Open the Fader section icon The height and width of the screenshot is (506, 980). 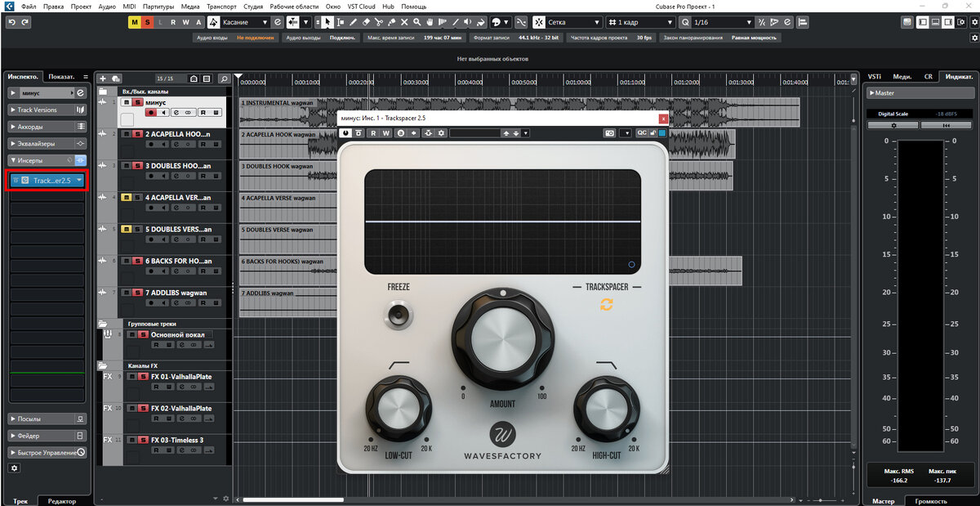(80, 436)
